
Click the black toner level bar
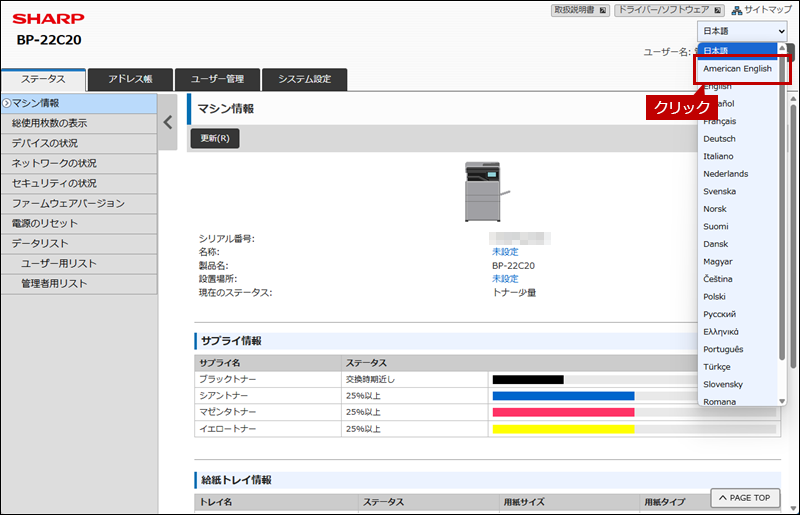528,379
